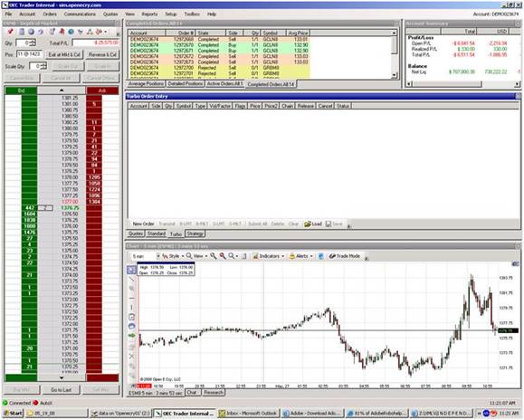This screenshot has width=524, height=420.
Task: Open the Communications menu
Action: [80, 14]
